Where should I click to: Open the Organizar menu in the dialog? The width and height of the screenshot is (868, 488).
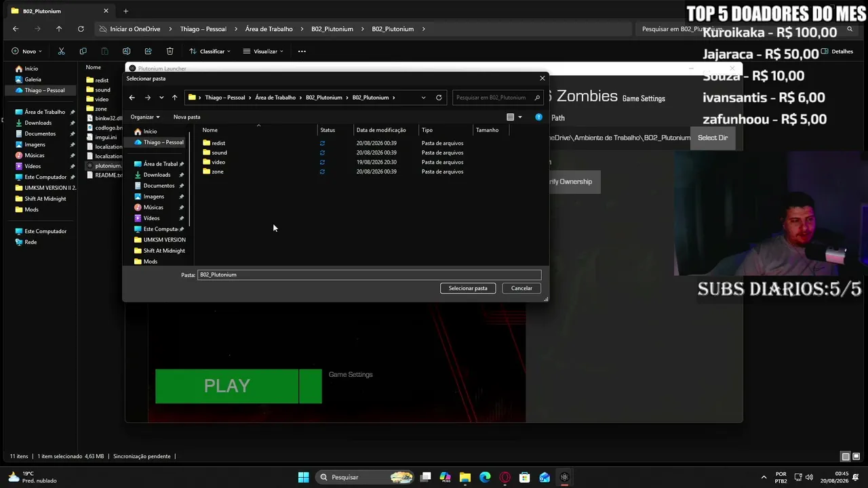click(x=145, y=117)
